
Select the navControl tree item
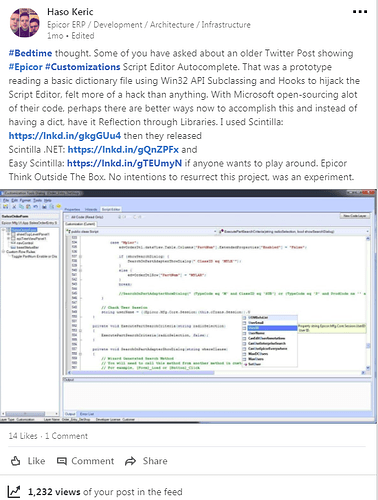[25, 243]
